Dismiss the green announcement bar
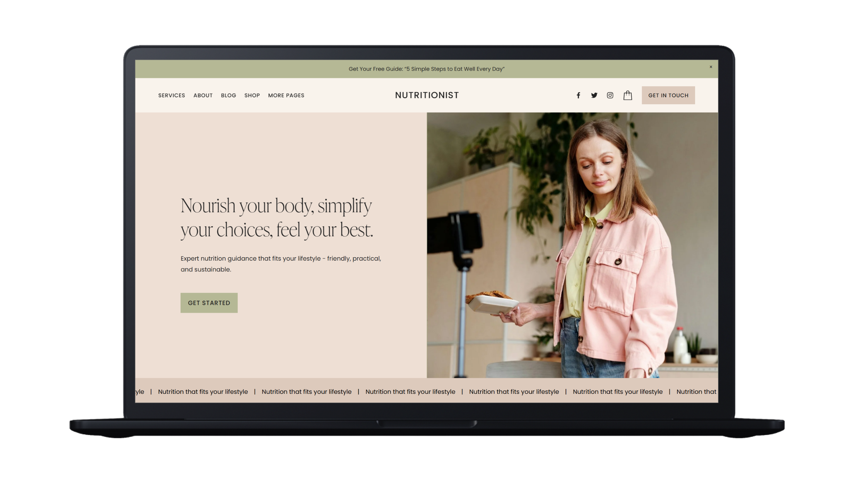Image resolution: width=868 pixels, height=489 pixels. (711, 67)
